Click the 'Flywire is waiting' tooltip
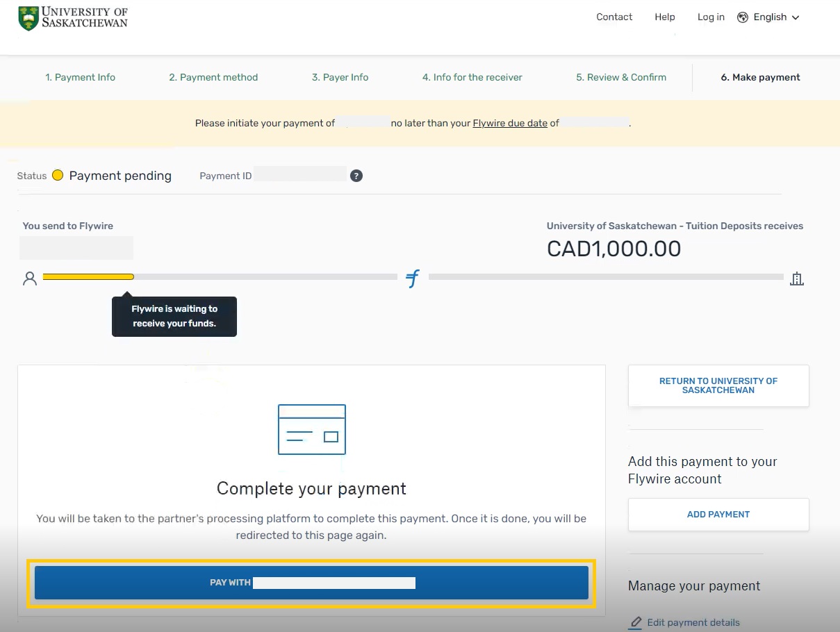Viewport: 840px width, 632px height. pyautogui.click(x=174, y=316)
